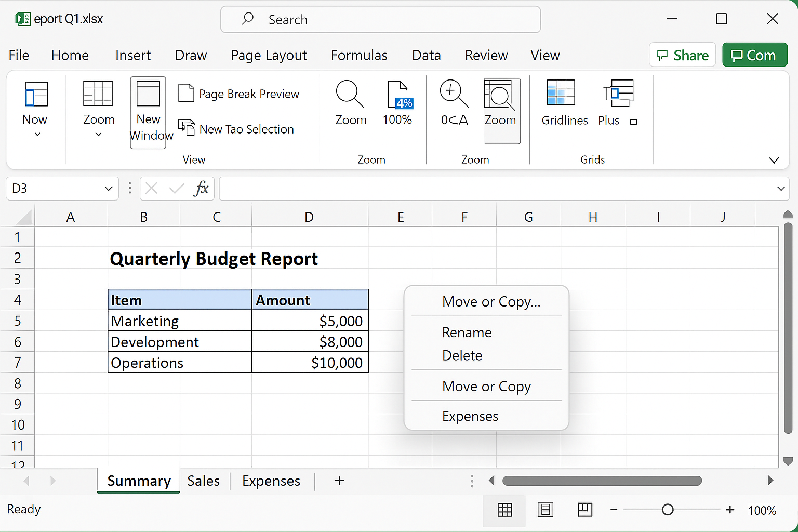Image resolution: width=798 pixels, height=532 pixels.
Task: Click the Zoom grid icon beside Now
Action: tap(98, 94)
